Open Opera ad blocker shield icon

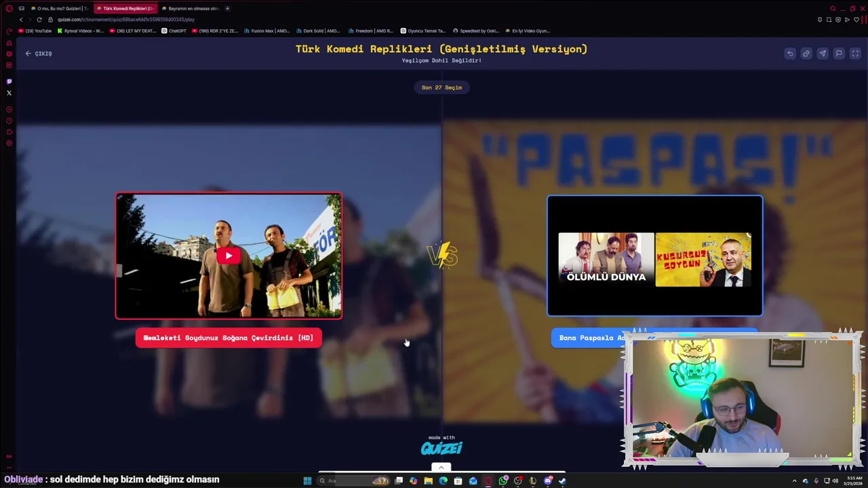pyautogui.click(x=838, y=20)
